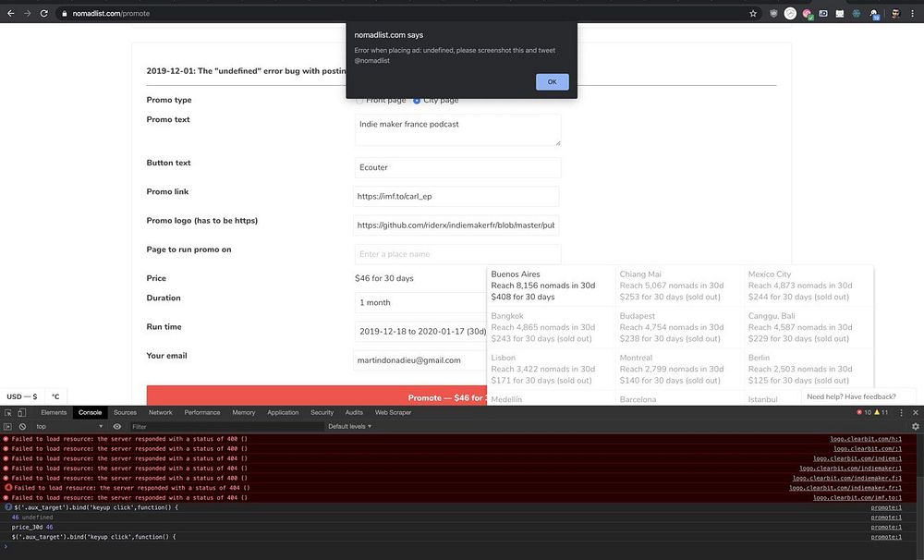This screenshot has height=560, width=924.
Task: Open the pink extension with green checkmark
Action: [x=807, y=13]
